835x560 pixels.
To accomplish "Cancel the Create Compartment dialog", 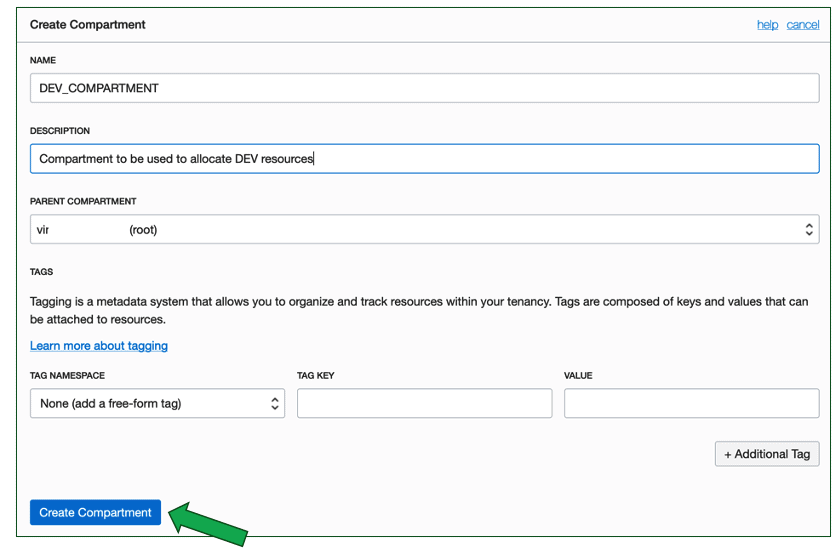I will 803,25.
